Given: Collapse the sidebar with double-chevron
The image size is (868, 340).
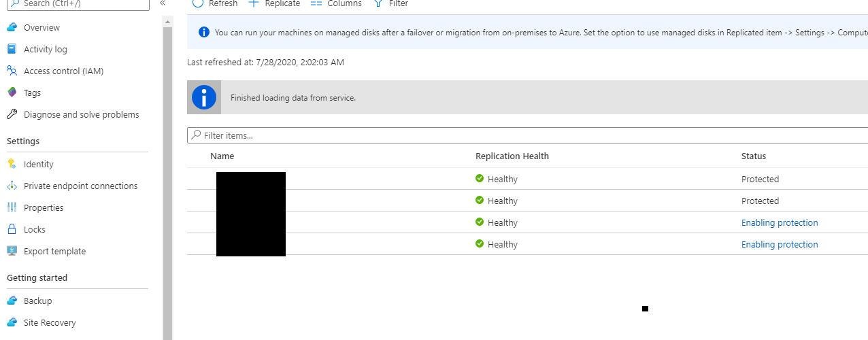Looking at the screenshot, I should click(x=163, y=3).
